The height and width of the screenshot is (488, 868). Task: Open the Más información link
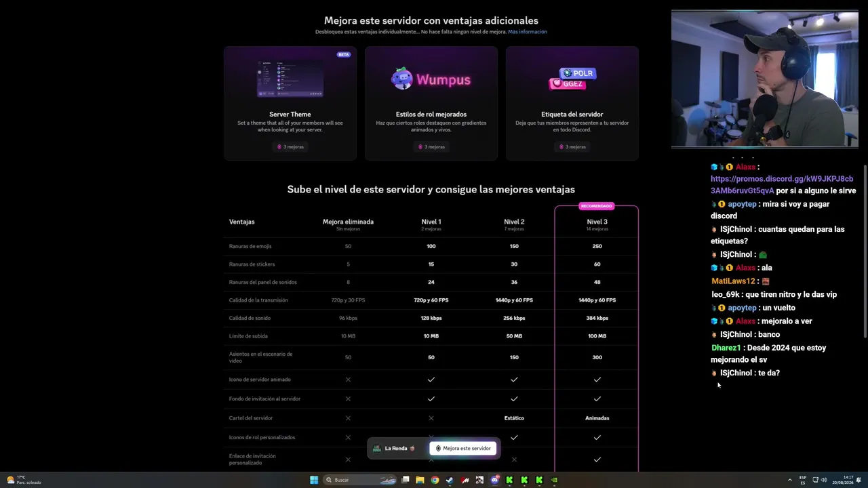pos(527,32)
